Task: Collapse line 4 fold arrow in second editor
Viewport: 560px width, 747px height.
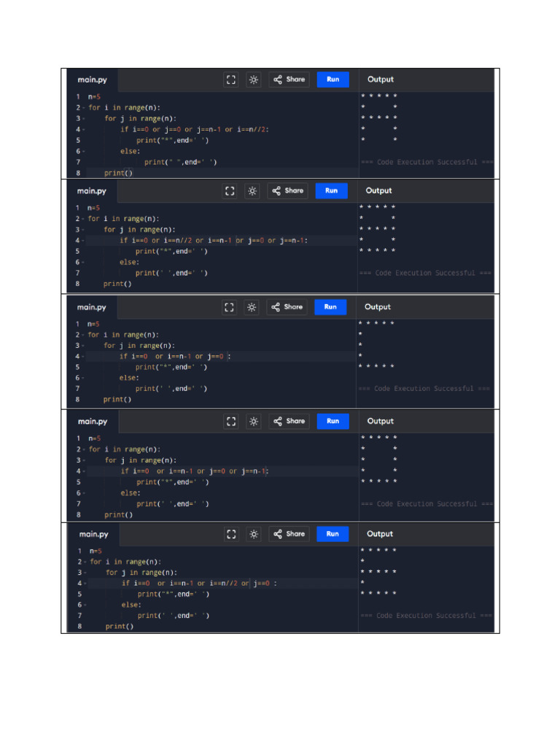Action: click(83, 241)
